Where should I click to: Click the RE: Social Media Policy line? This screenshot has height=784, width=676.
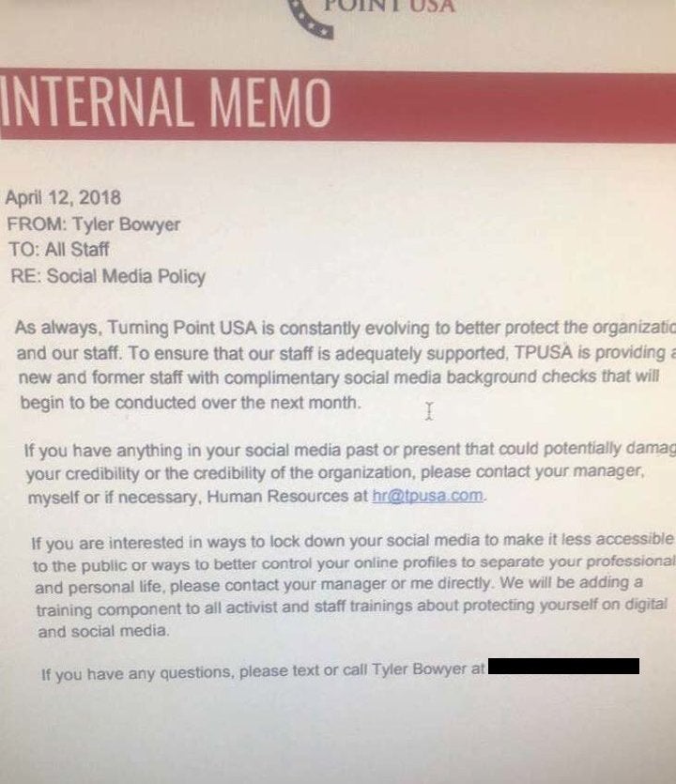(x=108, y=276)
